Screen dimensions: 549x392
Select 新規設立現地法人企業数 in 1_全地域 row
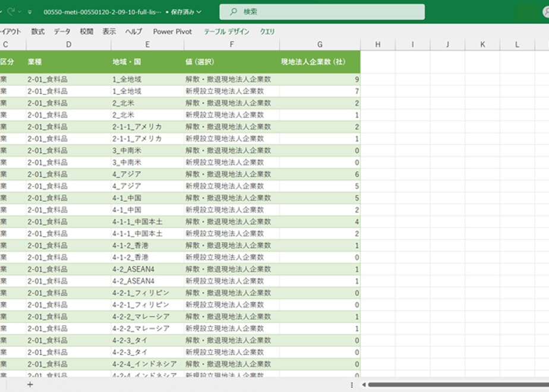(x=232, y=91)
